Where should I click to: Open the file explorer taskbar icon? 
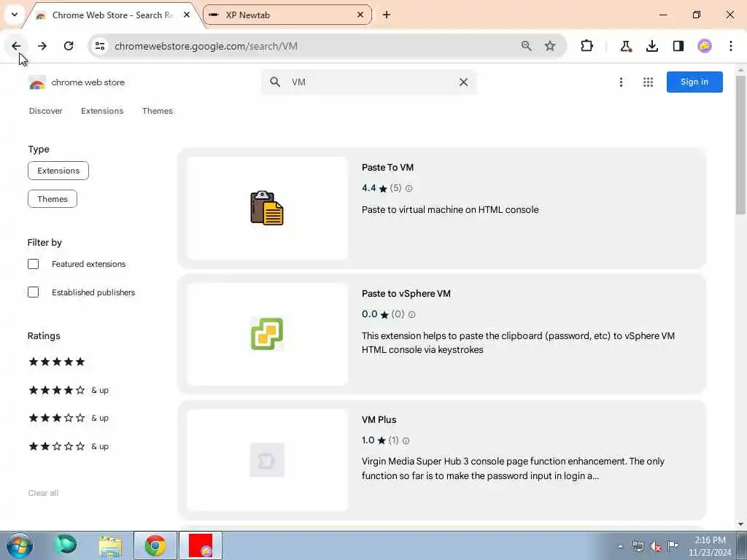pos(111,545)
